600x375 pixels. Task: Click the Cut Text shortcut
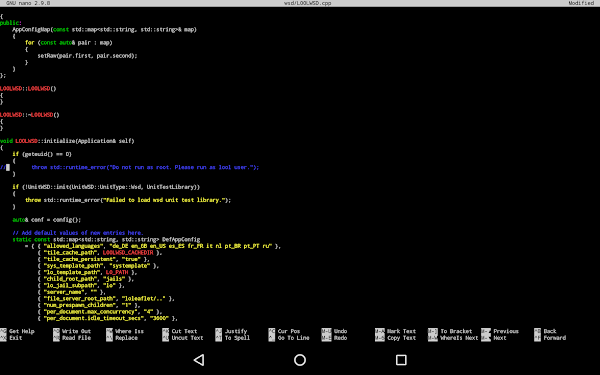point(184,331)
